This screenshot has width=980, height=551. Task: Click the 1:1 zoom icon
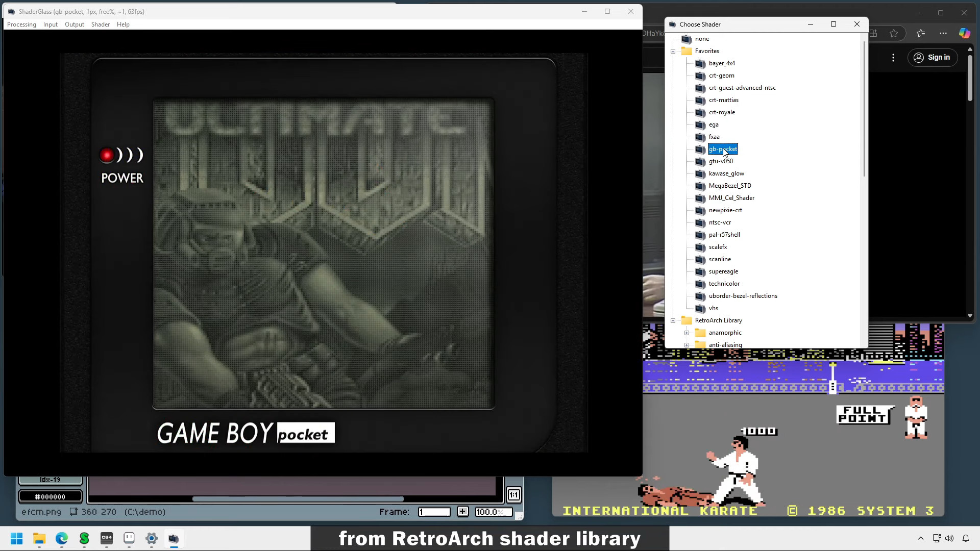513,495
